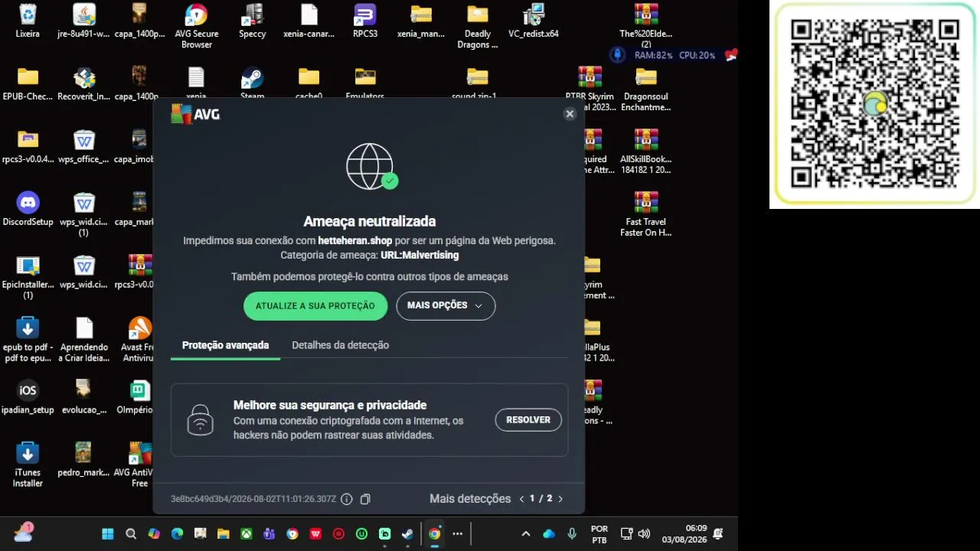Close the AVG threat popup
This screenshot has height=551, width=980.
(x=570, y=114)
